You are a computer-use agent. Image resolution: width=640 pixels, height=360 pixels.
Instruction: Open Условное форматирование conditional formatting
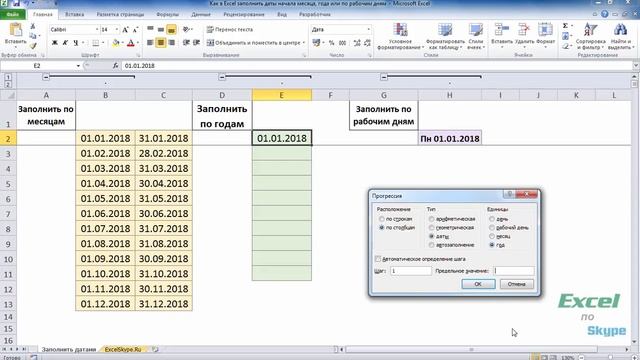[400, 37]
